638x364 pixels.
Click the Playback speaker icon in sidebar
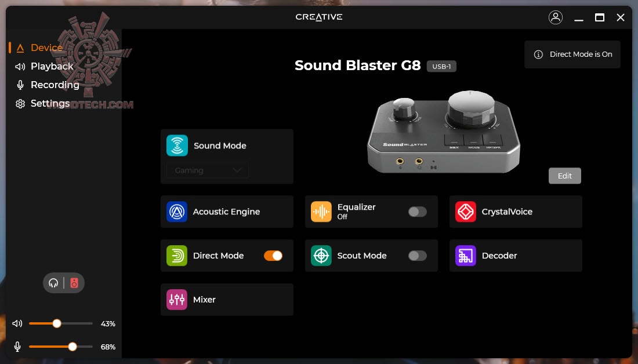coord(20,66)
